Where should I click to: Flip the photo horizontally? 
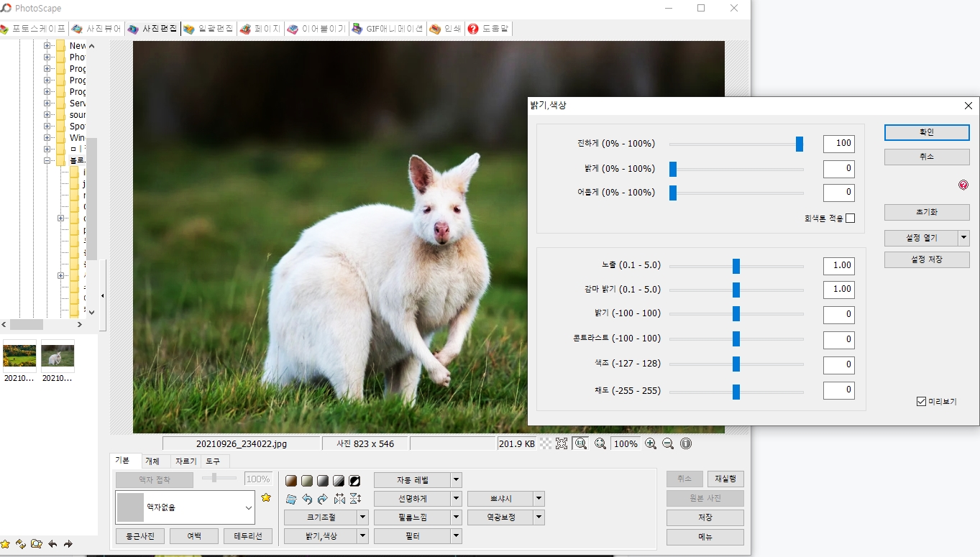tap(339, 499)
